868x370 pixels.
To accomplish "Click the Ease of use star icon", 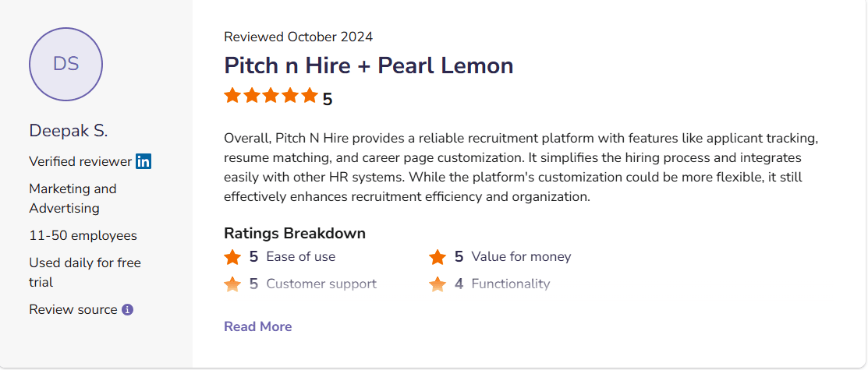I will point(232,257).
